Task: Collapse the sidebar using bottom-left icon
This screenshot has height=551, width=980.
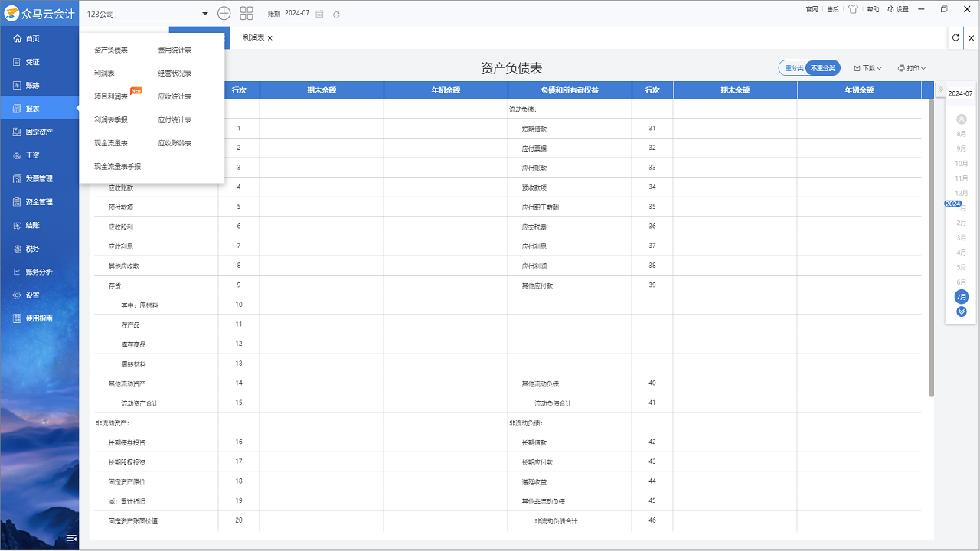Action: coord(71,539)
